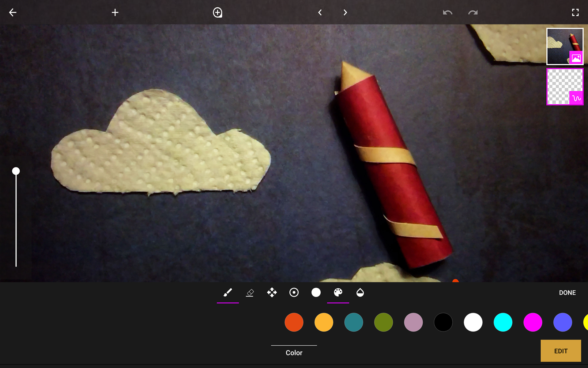Open the color palette tool

pos(338,293)
